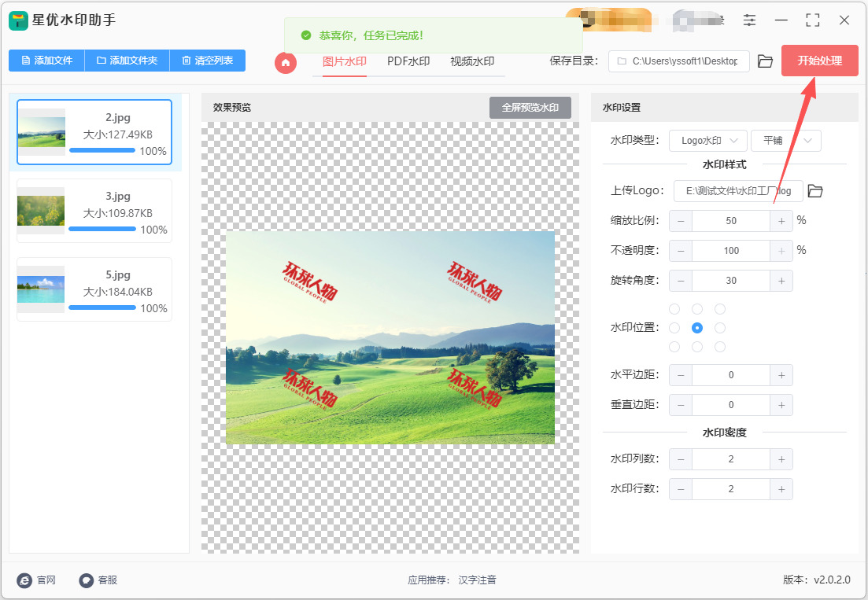
Task: Switch to 视频水印 tab
Action: (x=472, y=61)
